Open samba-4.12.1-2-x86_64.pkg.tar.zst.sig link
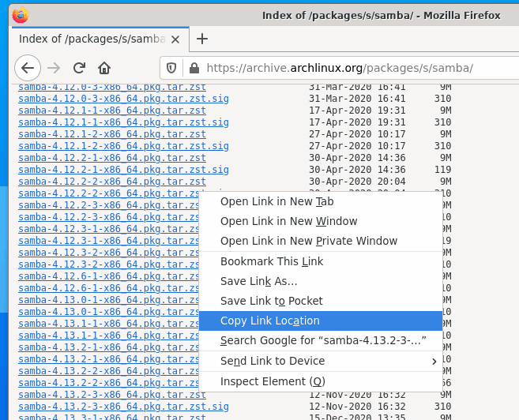 coord(123,146)
